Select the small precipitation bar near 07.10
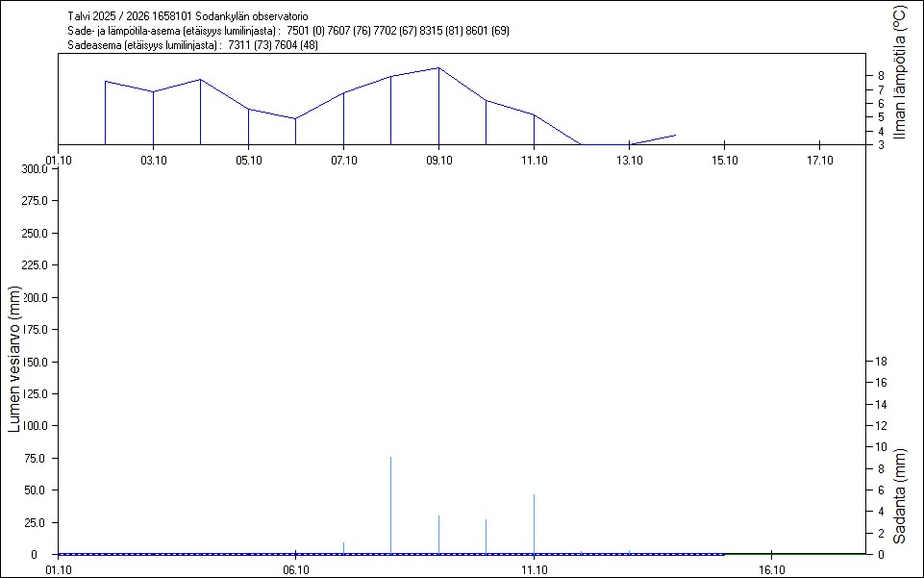The width and height of the screenshot is (924, 578). tap(343, 548)
